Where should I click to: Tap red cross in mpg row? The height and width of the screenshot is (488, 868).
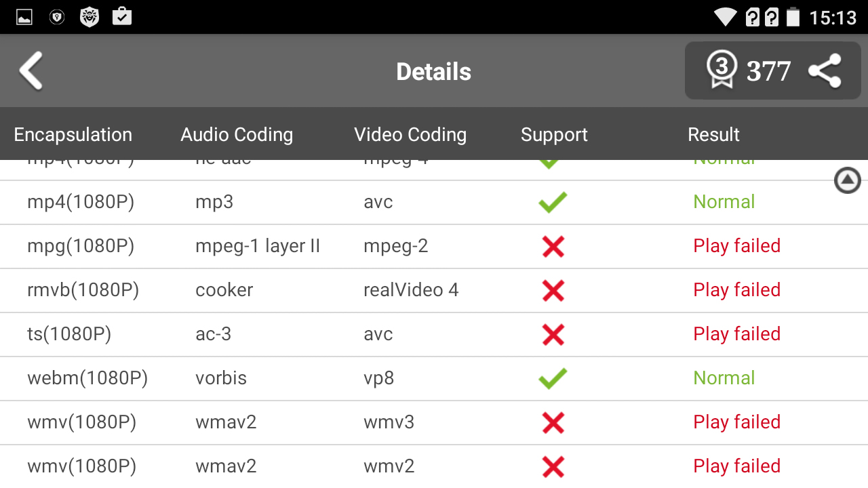553,246
